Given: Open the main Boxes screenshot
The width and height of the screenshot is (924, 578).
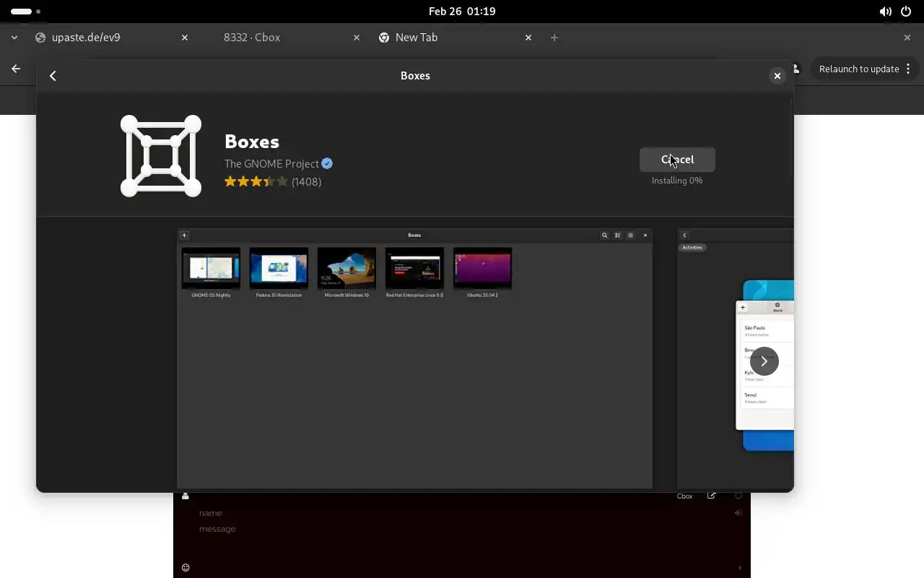Looking at the screenshot, I should (415, 358).
